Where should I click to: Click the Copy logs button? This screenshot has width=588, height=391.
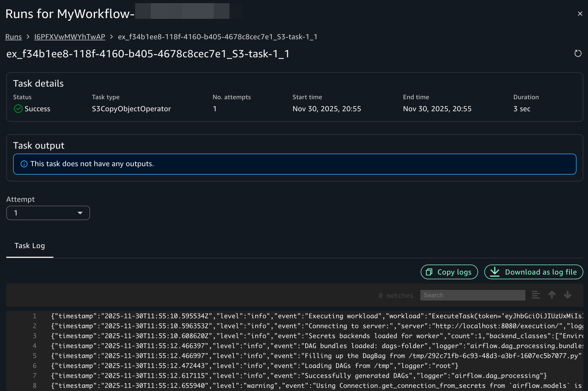click(x=449, y=272)
